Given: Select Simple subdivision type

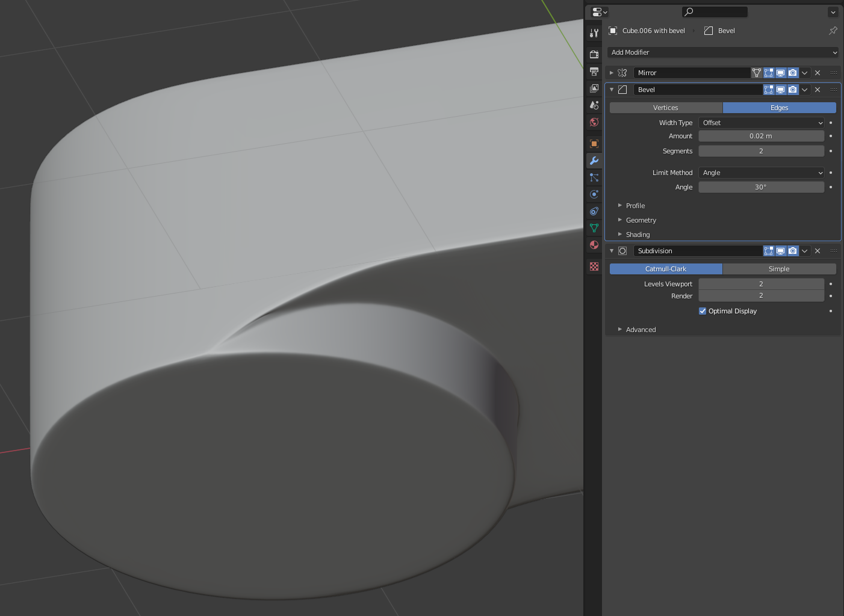Looking at the screenshot, I should [x=780, y=269].
